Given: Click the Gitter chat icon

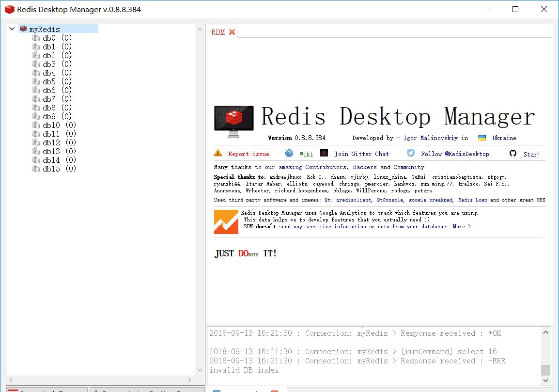Looking at the screenshot, I should (324, 153).
